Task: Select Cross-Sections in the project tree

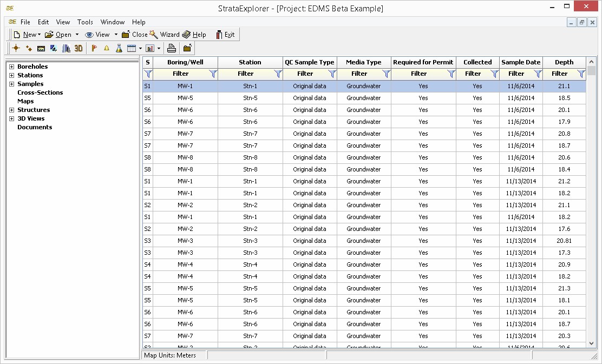Action: [x=40, y=92]
